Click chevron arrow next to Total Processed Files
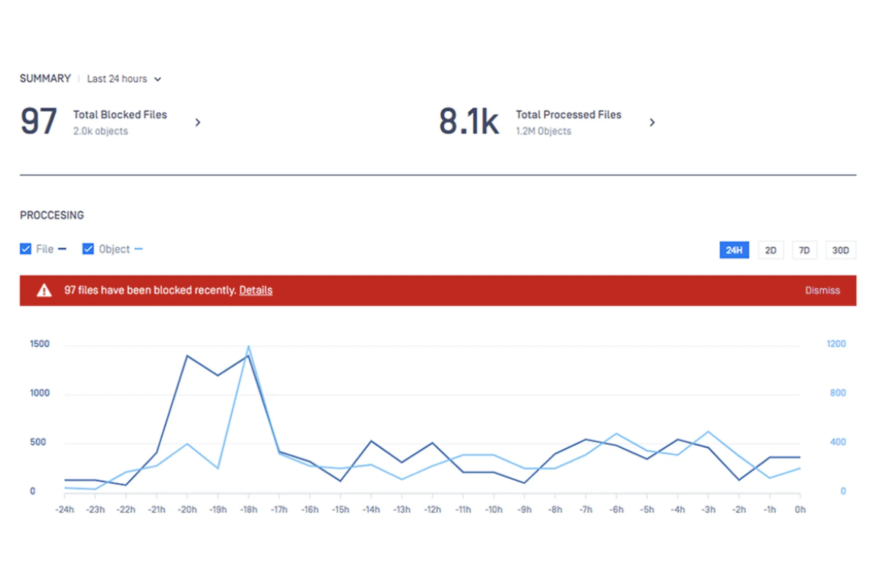The width and height of the screenshot is (882, 588). click(652, 123)
